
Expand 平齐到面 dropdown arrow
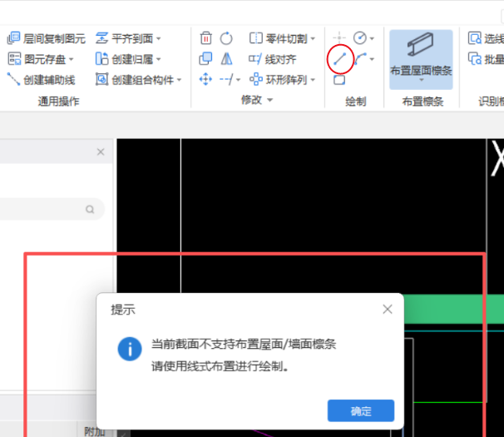pyautogui.click(x=159, y=39)
